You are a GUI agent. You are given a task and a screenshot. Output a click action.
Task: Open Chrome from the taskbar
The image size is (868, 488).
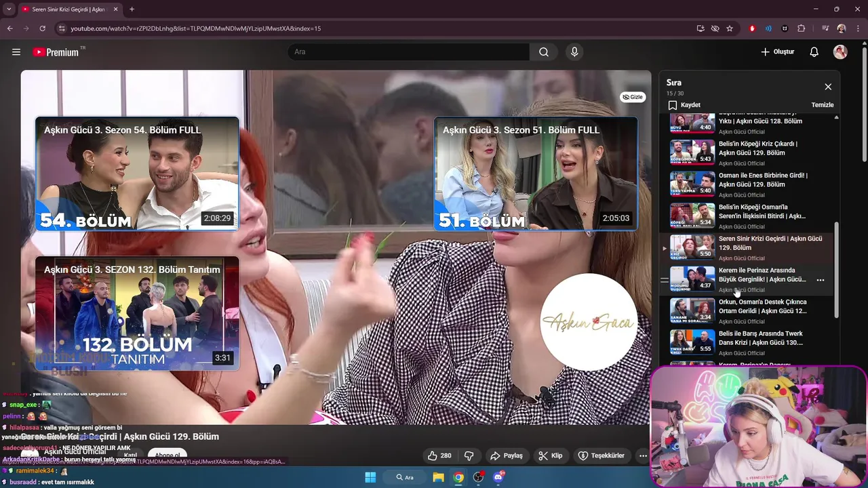[458, 477]
